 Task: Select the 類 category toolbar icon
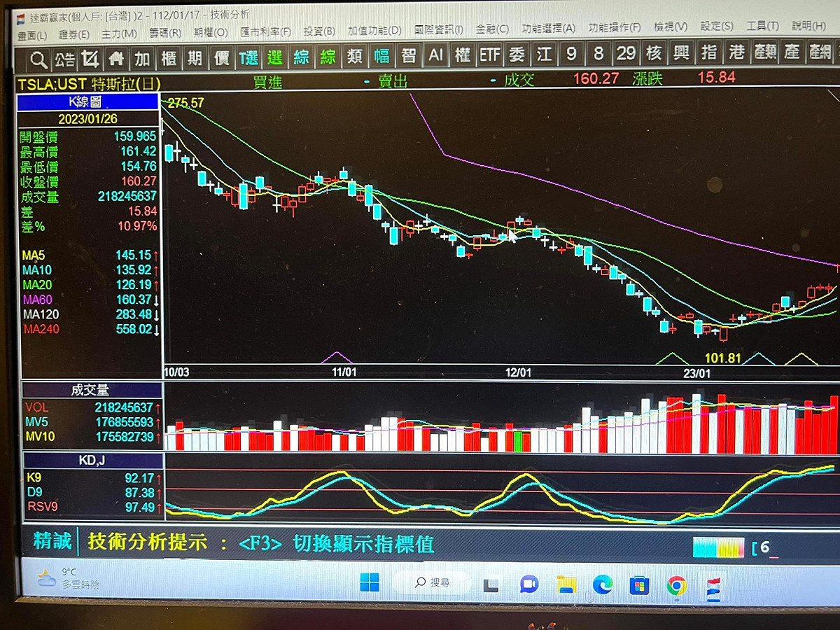[x=355, y=56]
